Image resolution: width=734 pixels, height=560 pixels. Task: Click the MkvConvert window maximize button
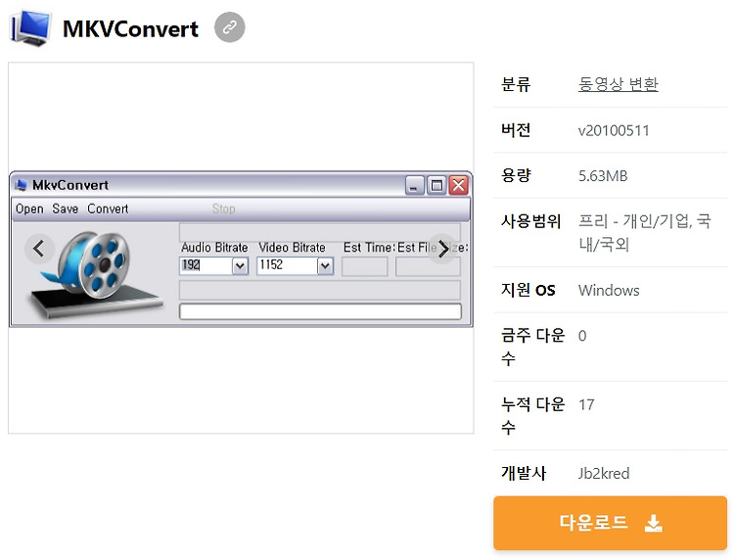(x=436, y=185)
